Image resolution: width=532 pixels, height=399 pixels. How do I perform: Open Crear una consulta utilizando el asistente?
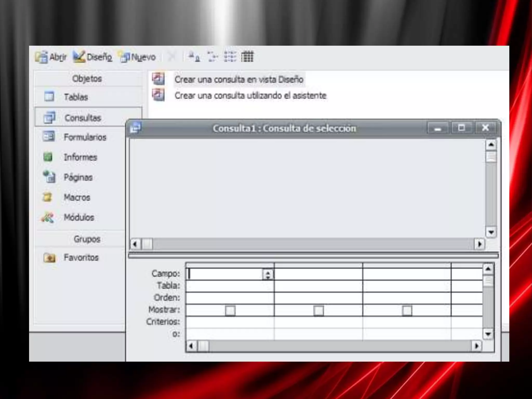(x=250, y=96)
